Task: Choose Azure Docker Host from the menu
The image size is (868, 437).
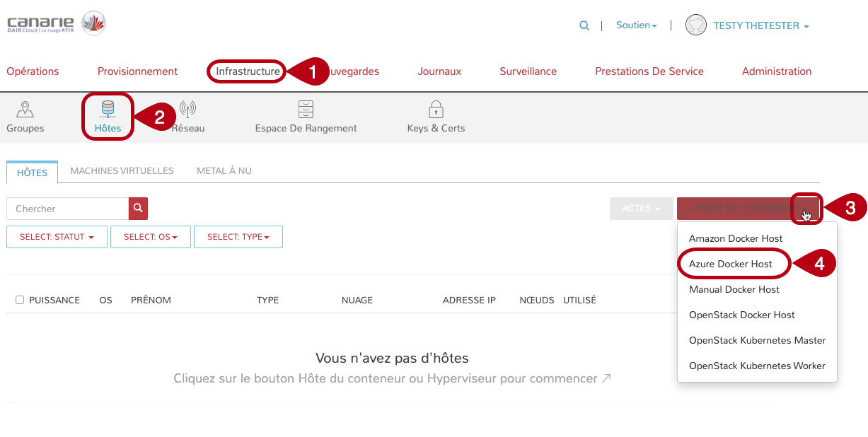Action: (x=730, y=264)
